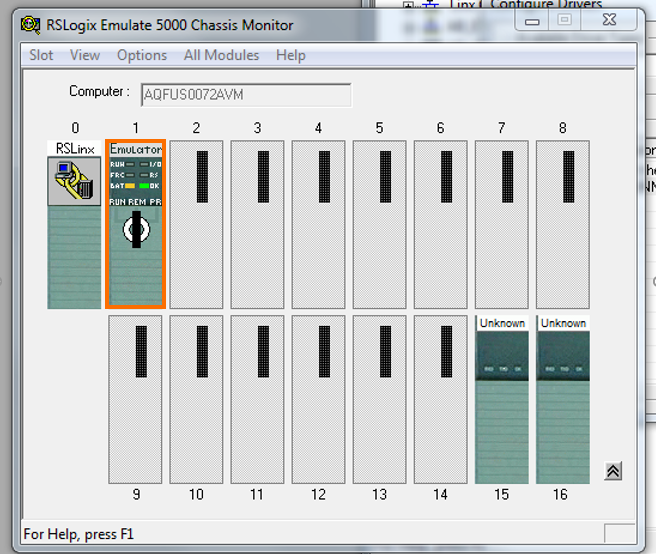Select empty slot 13
This screenshot has height=554, width=656.
(379, 400)
